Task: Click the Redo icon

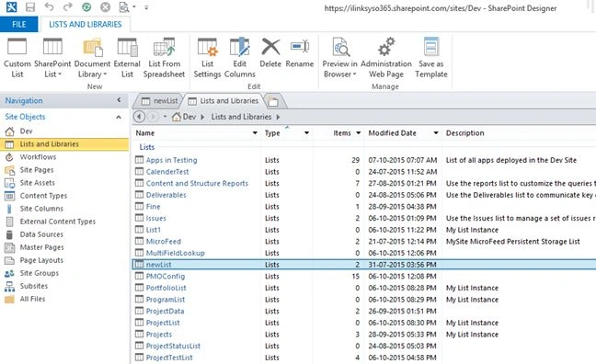Action: tap(68, 6)
